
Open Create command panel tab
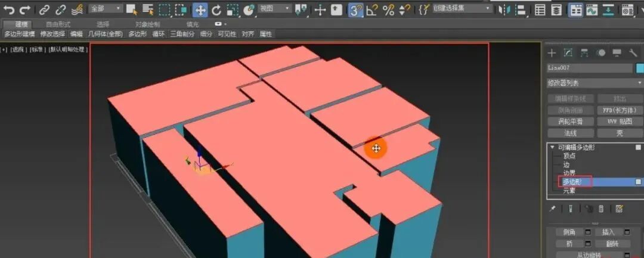(x=552, y=53)
